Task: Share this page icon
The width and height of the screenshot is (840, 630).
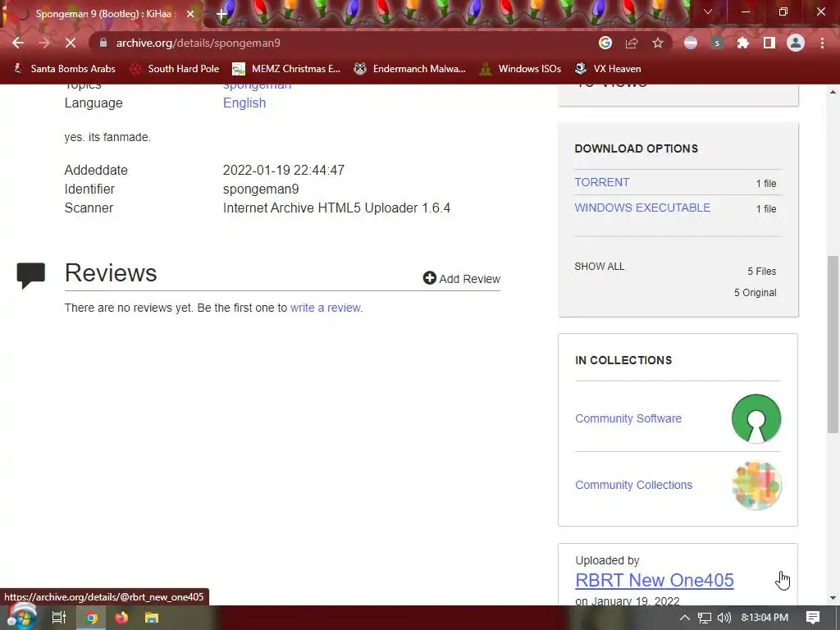Action: pyautogui.click(x=632, y=43)
